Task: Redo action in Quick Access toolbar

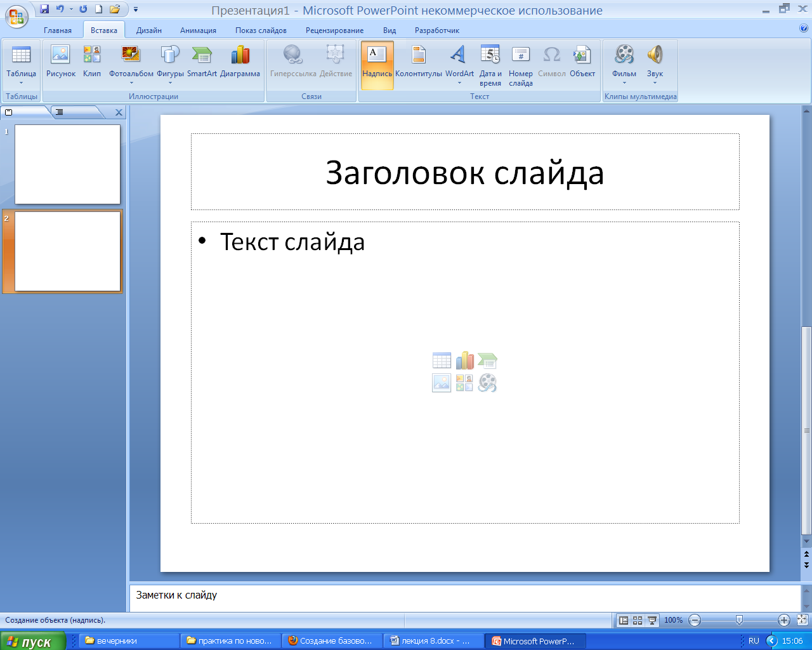Action: click(x=83, y=9)
